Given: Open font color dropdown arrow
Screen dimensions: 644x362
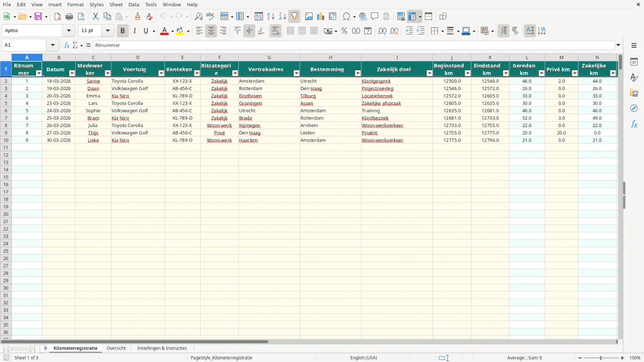Looking at the screenshot, I should tap(172, 31).
